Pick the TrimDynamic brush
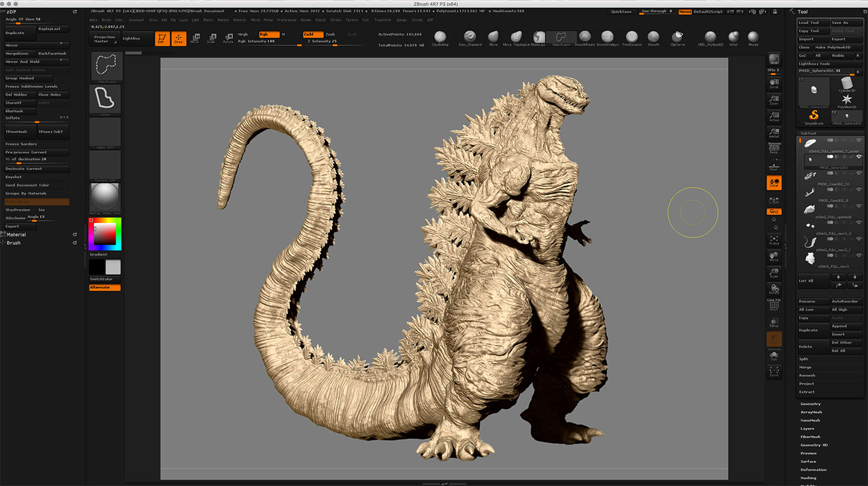Viewport: 868px width, 486px height. [631, 38]
